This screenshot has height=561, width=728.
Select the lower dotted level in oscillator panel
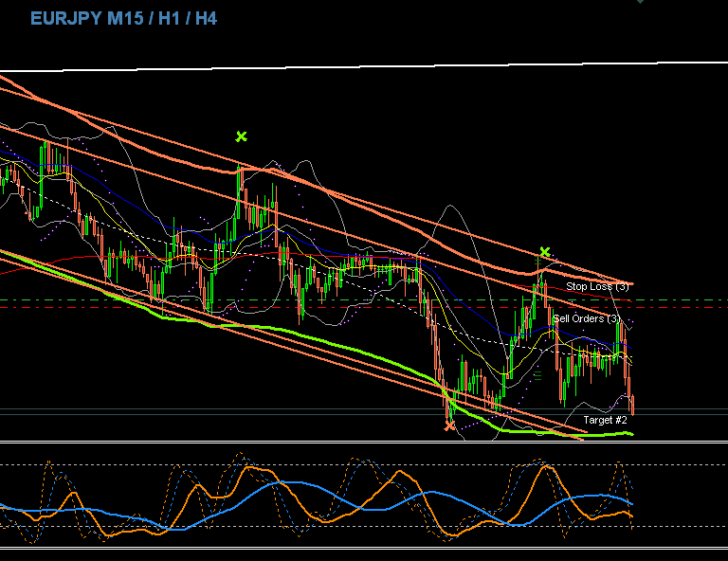click(x=284, y=527)
